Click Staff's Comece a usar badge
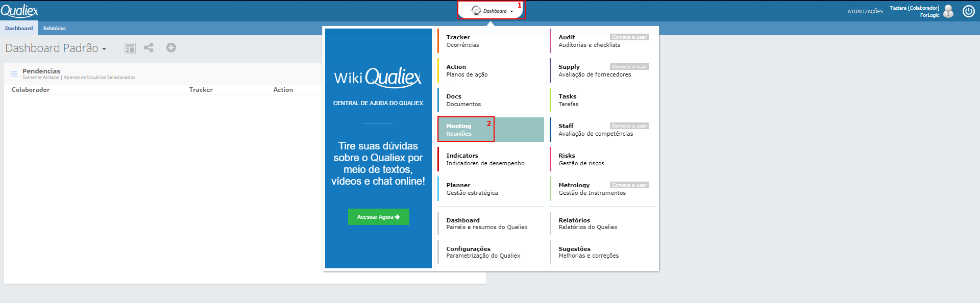 click(x=629, y=126)
